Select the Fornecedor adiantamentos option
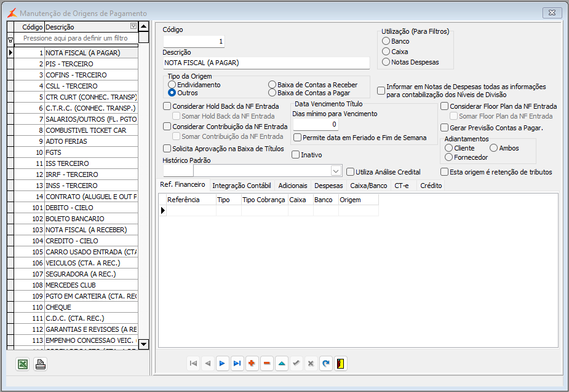Viewport: 569px width, 392px height. point(449,157)
